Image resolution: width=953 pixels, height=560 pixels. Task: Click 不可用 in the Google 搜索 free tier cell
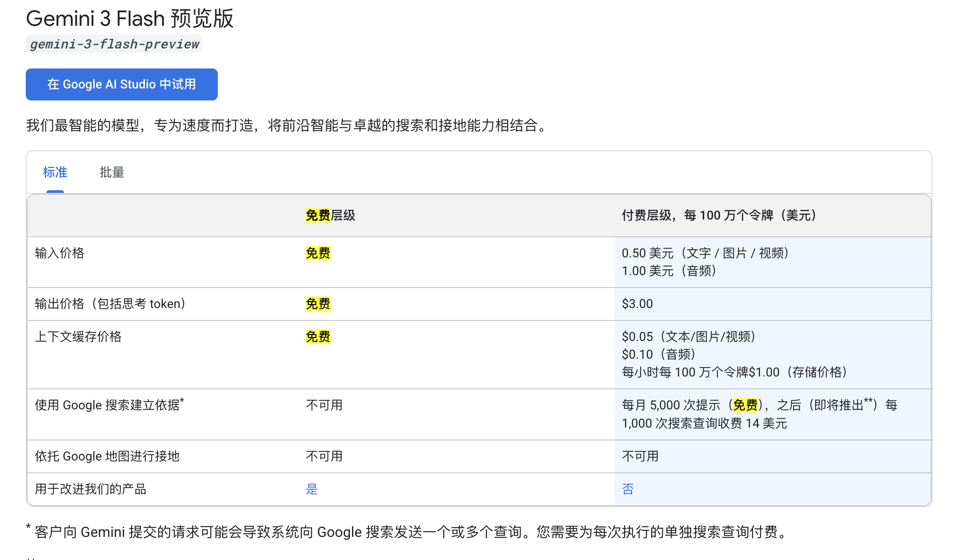(324, 405)
